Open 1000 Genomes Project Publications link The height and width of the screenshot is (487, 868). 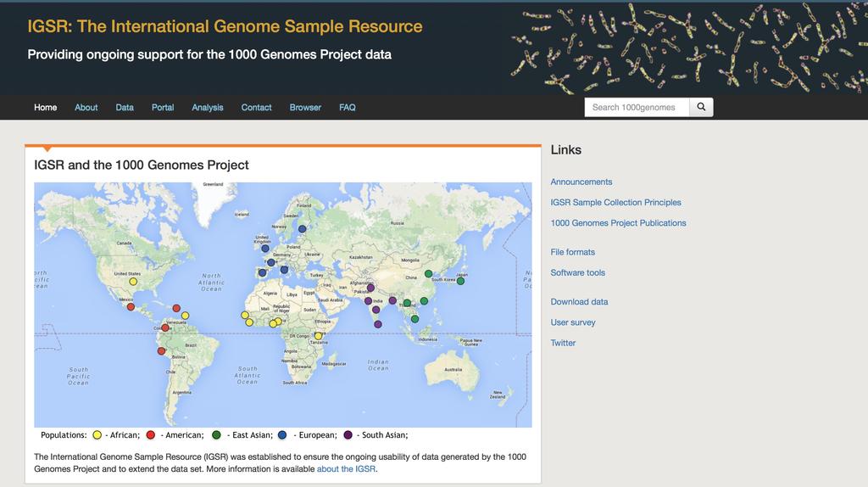[x=618, y=223]
